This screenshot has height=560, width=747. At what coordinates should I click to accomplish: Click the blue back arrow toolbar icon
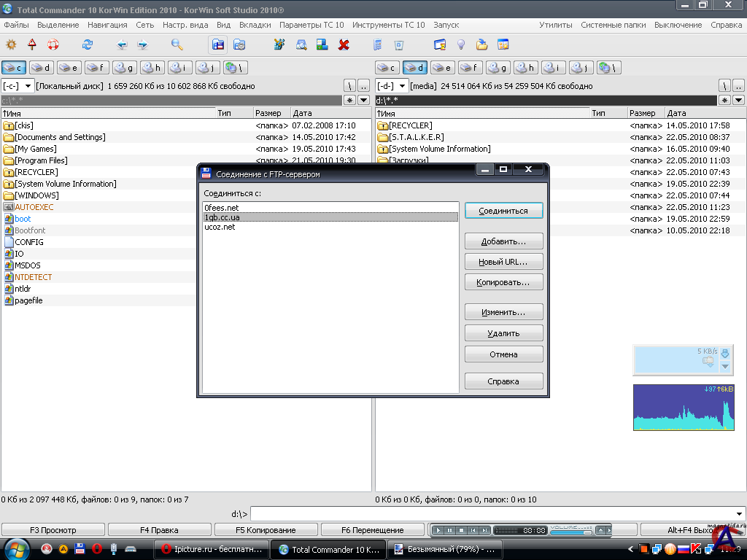point(122,44)
